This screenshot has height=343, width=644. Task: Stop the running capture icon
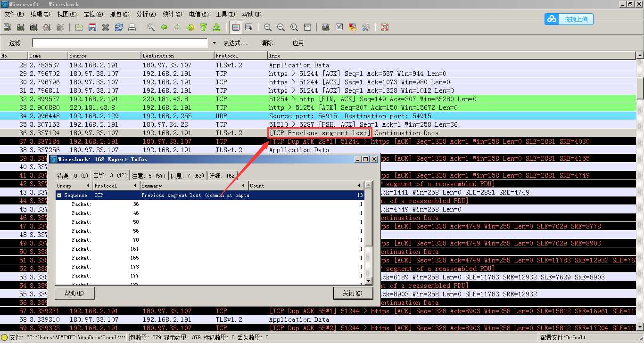tap(47, 27)
